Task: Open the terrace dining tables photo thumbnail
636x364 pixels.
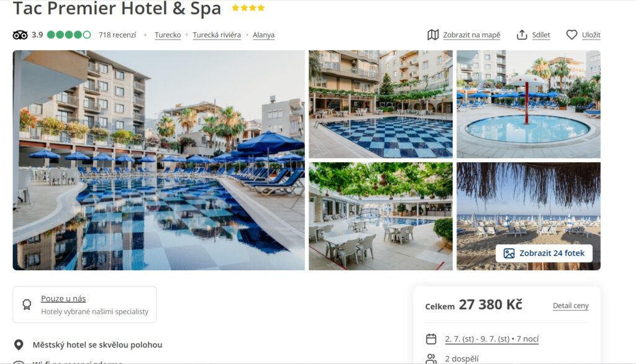Action: (x=381, y=216)
